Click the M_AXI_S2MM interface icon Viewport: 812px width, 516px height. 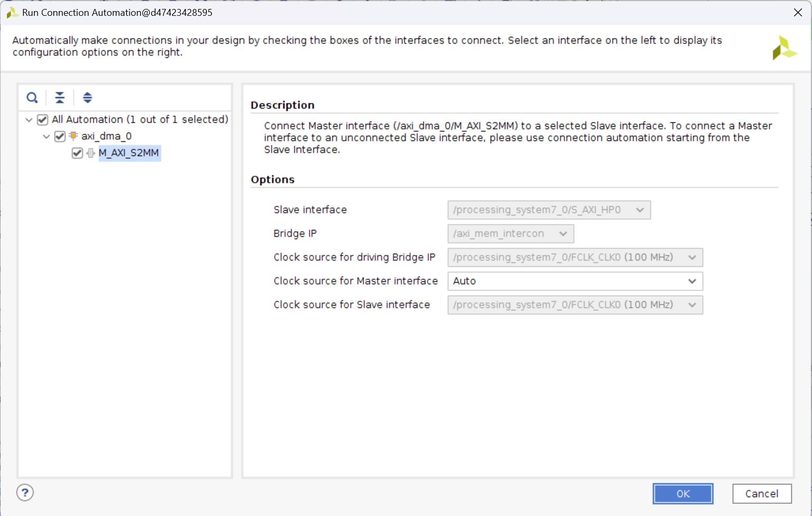[91, 153]
